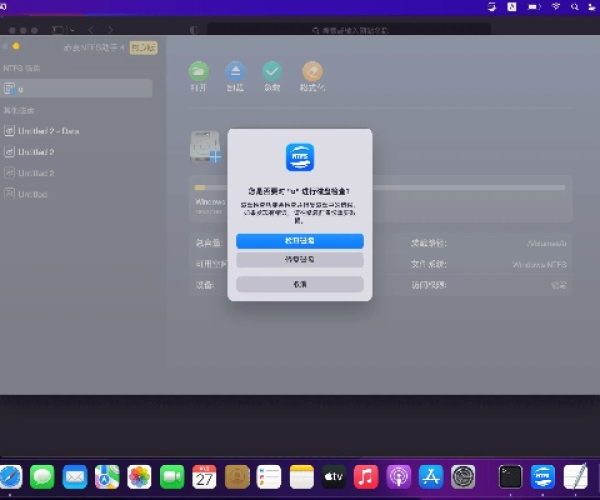Viewport: 600px width, 500px height.
Task: Open the NTFS app from the Dock
Action: coord(542,477)
